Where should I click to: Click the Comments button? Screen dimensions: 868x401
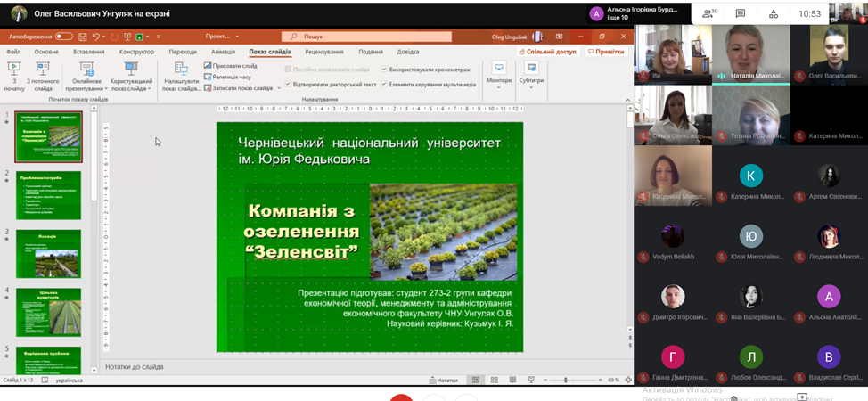click(x=607, y=52)
